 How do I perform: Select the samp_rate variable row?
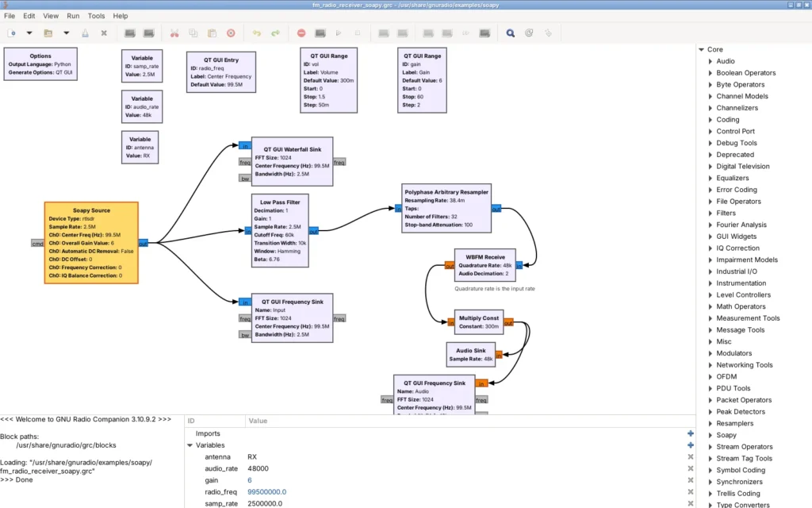pyautogui.click(x=439, y=503)
